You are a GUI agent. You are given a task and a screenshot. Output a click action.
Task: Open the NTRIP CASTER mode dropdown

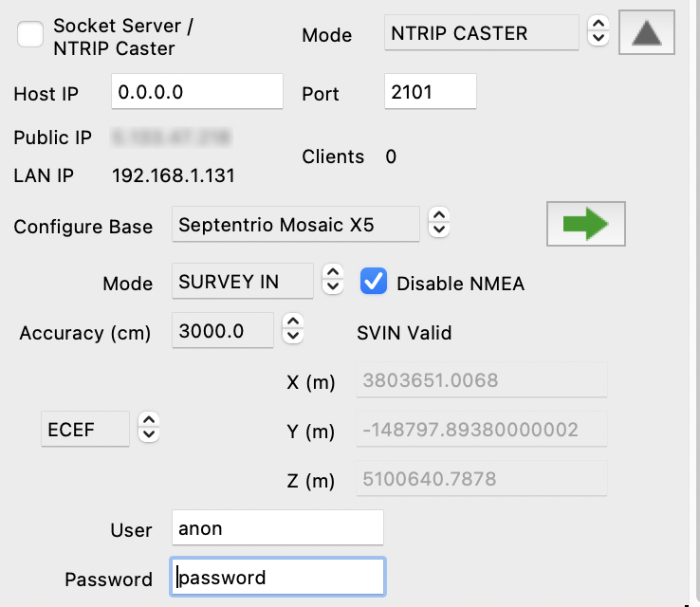coord(482,33)
